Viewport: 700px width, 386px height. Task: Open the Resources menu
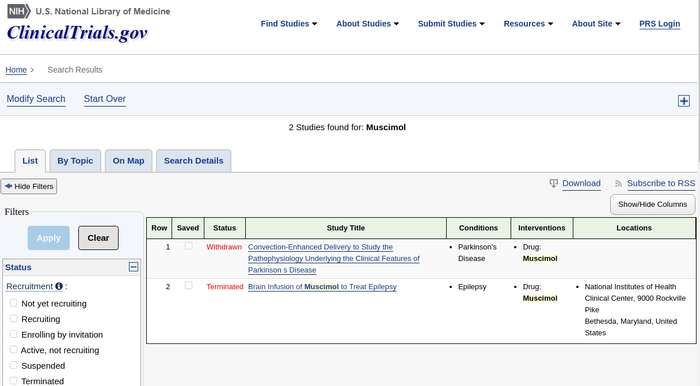coord(528,24)
